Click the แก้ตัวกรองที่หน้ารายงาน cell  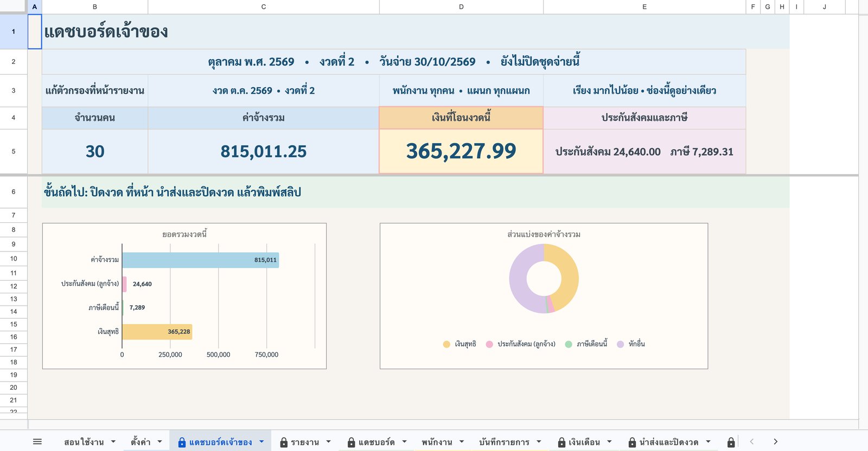(x=95, y=91)
